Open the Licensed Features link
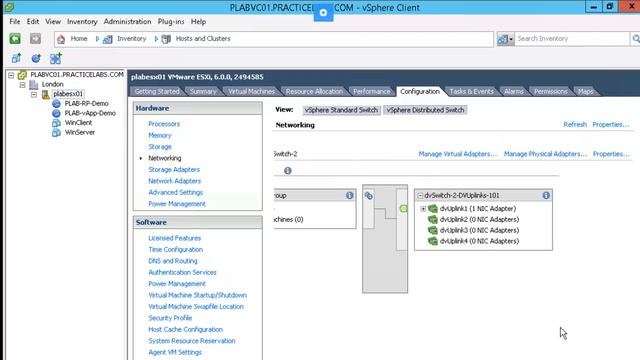The image size is (640, 360). (175, 238)
